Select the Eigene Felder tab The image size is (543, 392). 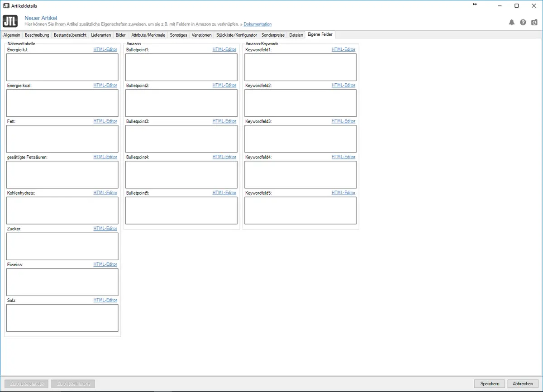click(x=320, y=34)
